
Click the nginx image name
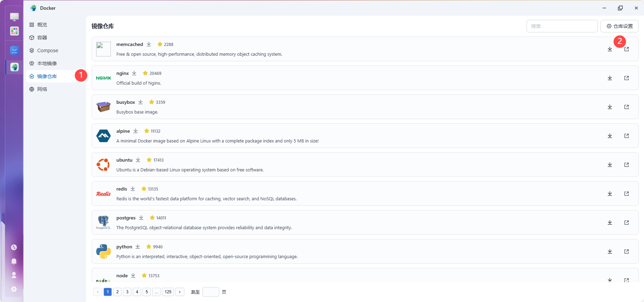(x=123, y=73)
